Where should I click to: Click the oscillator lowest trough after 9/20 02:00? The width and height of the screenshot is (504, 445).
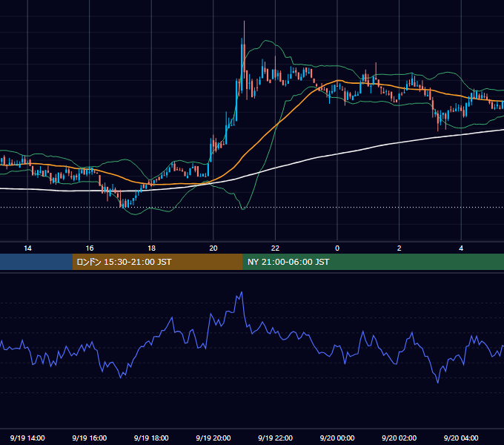(x=438, y=382)
